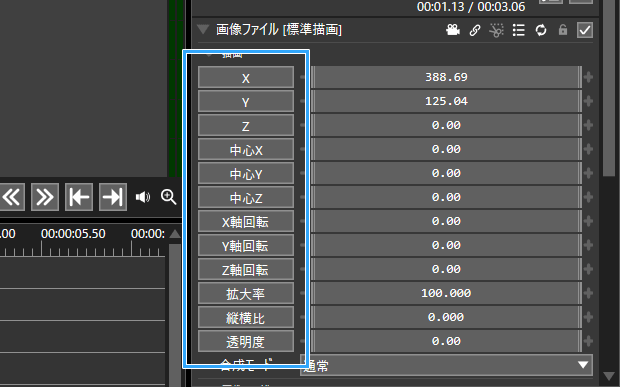Click the plus icon on the 中心Z row
The width and height of the screenshot is (620, 387).
point(588,197)
